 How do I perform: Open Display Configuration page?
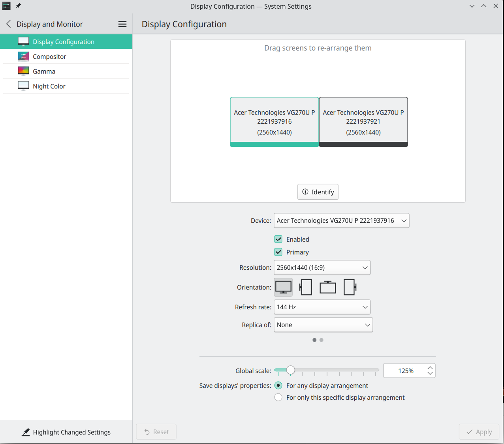point(66,41)
